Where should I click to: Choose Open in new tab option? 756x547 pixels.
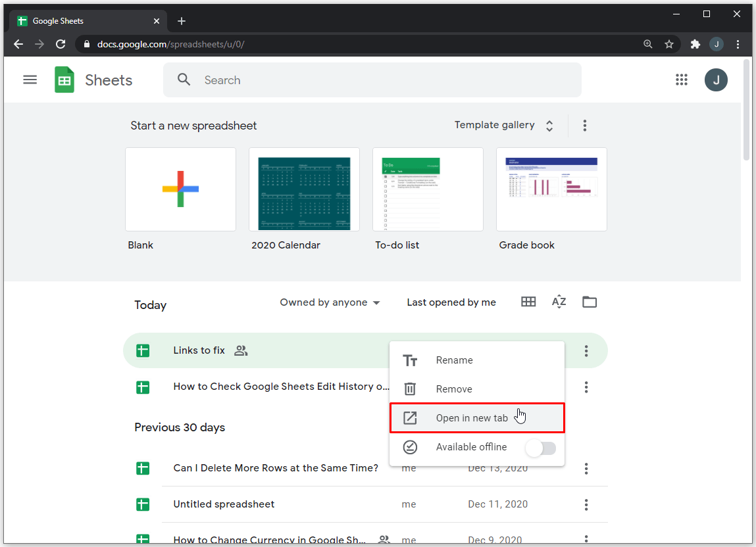[472, 418]
